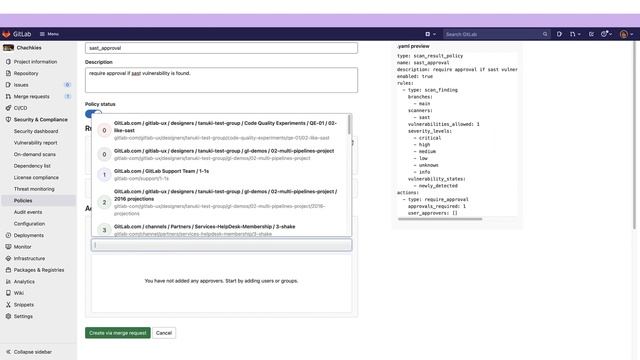Click the approver search input box
The height and width of the screenshot is (360, 640).
221,245
